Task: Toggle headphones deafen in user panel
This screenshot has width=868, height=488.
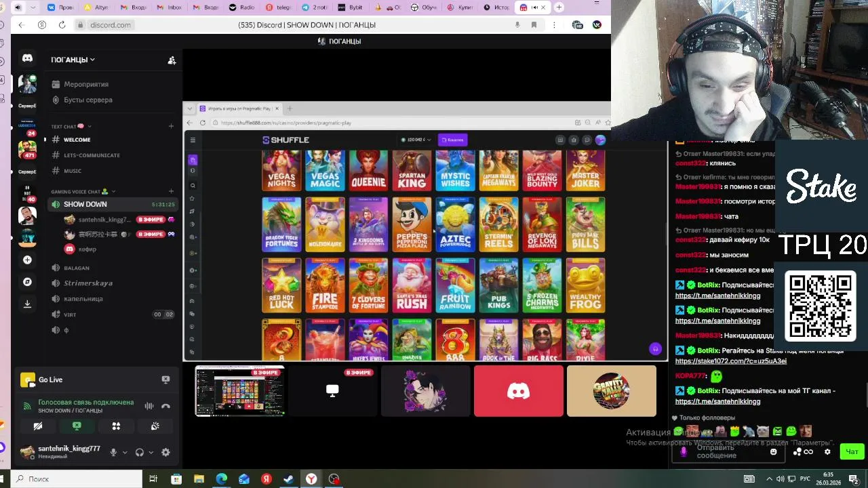Action: click(140, 452)
